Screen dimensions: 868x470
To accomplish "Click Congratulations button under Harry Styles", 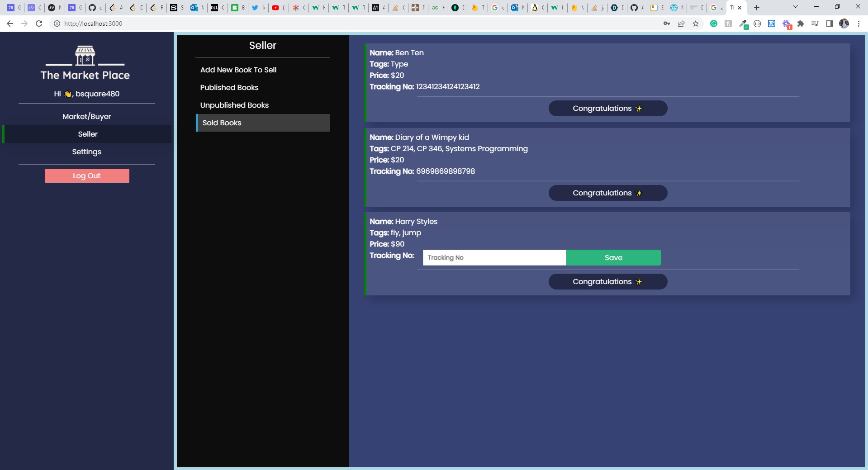I will [x=608, y=282].
